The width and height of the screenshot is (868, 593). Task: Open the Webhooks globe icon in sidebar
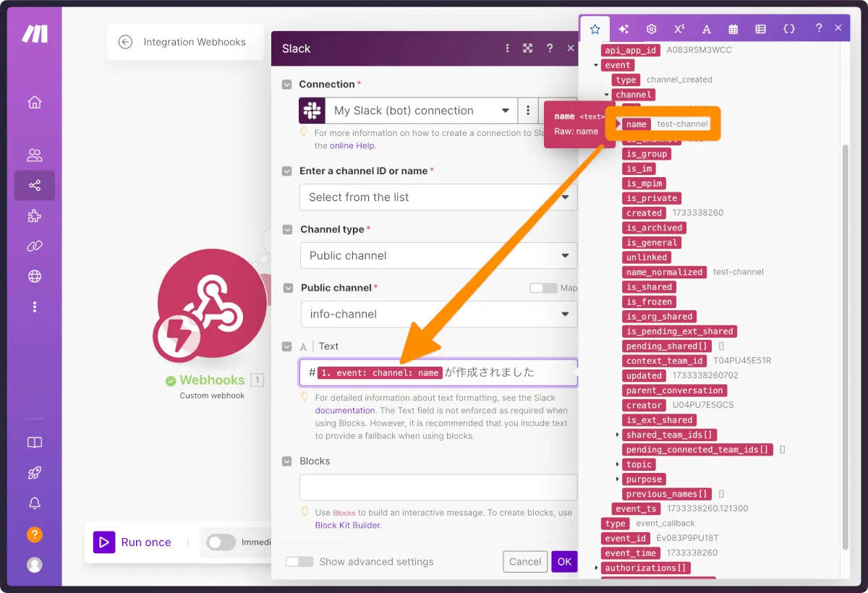[34, 276]
